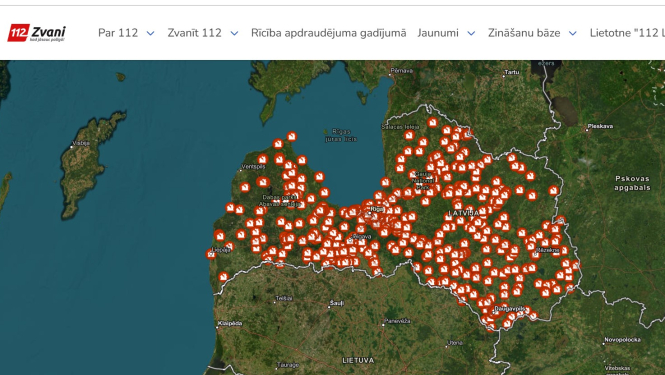665x375 pixels.
Task: Select the siren marker at Liepāja
Action: click(x=211, y=254)
